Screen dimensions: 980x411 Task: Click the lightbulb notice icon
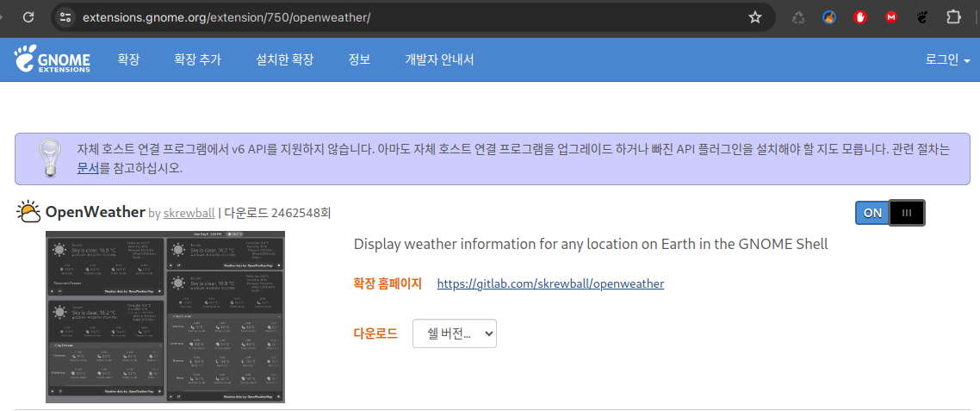coord(49,158)
